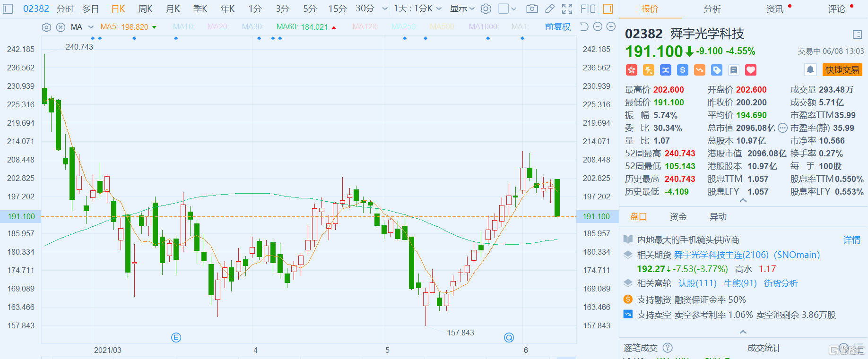Toggle the MA10 moving average line

coord(183,27)
